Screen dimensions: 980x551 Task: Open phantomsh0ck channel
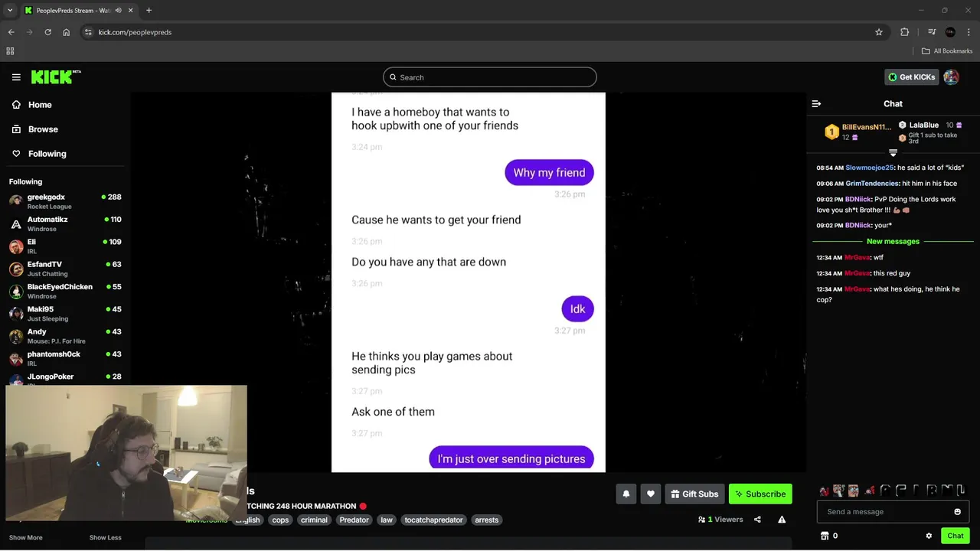pyautogui.click(x=65, y=358)
